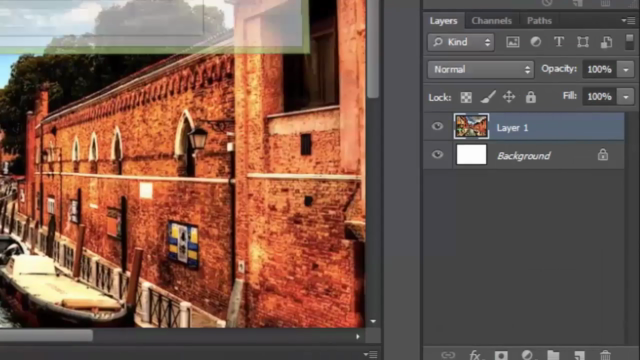
Task: Add a layer mask
Action: 501,355
